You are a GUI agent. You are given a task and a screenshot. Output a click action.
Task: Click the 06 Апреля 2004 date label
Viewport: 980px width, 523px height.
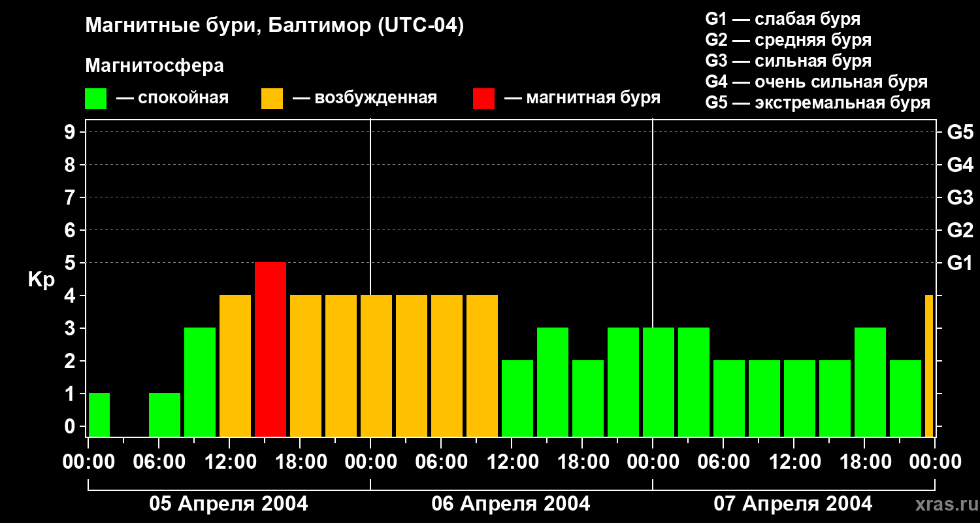point(511,503)
